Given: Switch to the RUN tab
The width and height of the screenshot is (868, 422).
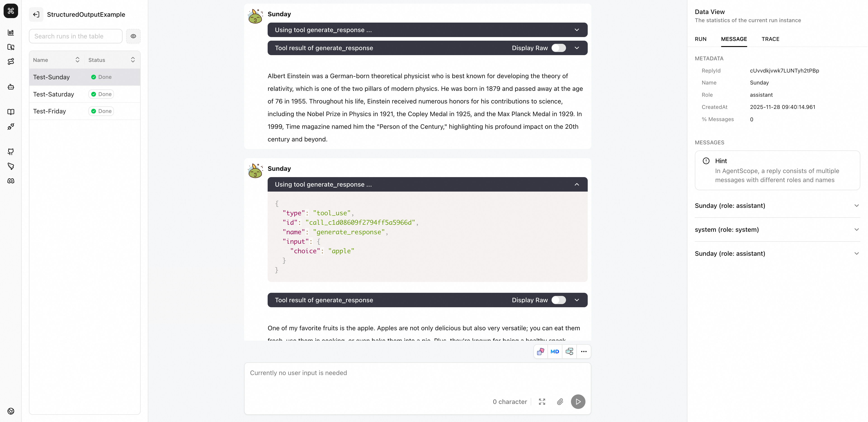Looking at the screenshot, I should pos(701,39).
